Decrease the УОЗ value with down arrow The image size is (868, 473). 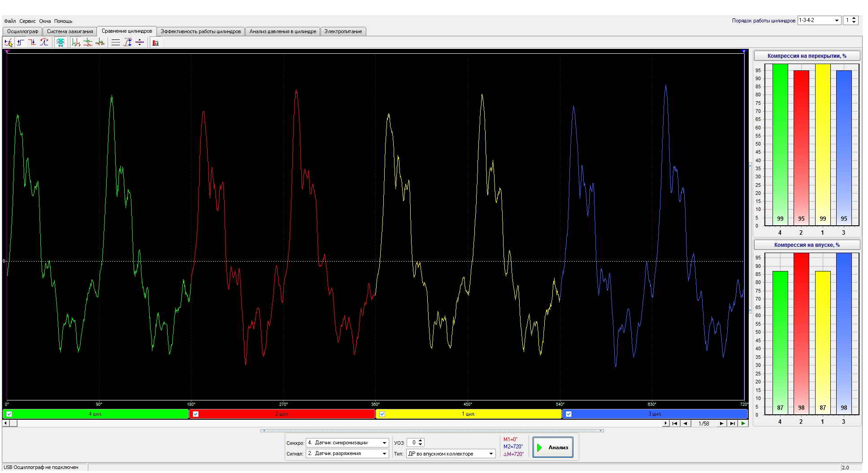coord(420,445)
